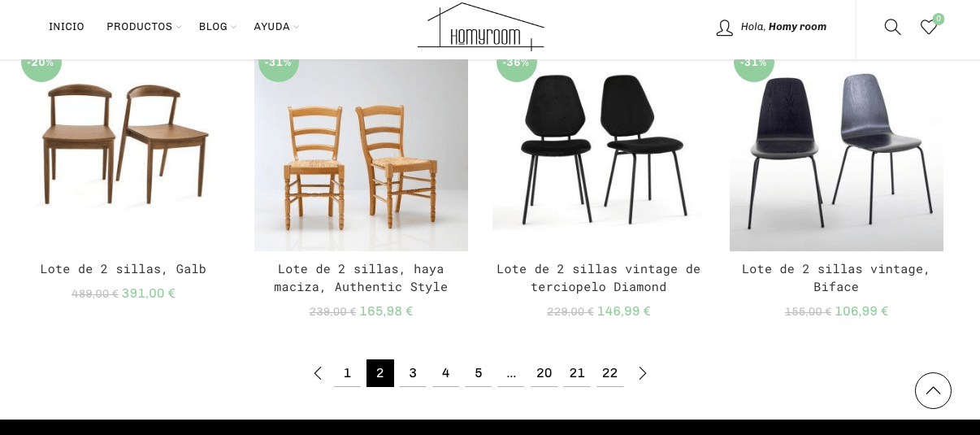
Task: Jump to page 22 in pagination
Action: (610, 373)
